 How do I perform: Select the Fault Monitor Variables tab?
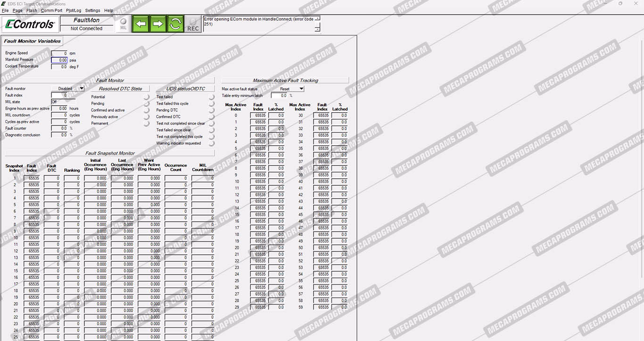pos(33,41)
